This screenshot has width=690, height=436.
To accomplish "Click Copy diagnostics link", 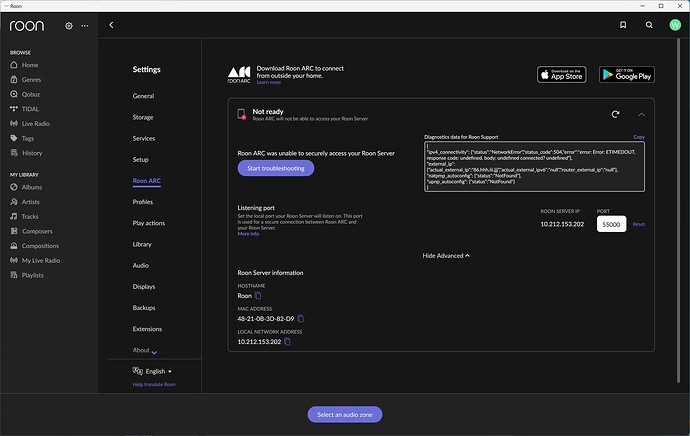I will pyautogui.click(x=639, y=137).
